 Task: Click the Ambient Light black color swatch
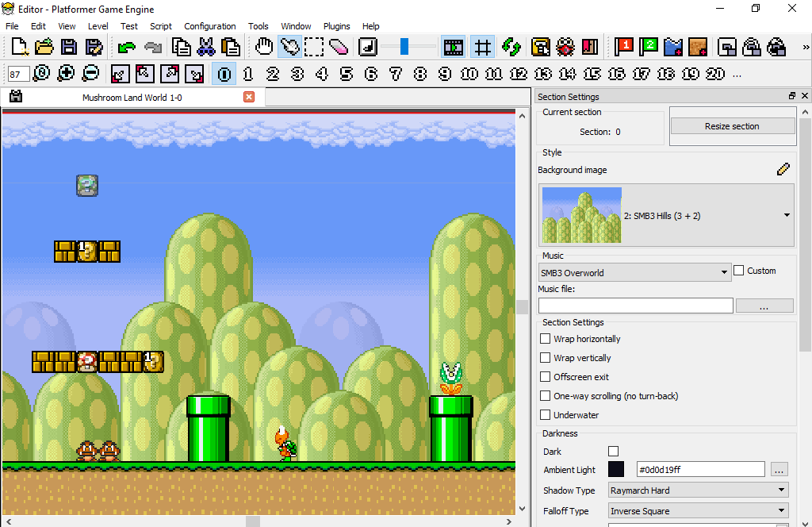(x=615, y=469)
